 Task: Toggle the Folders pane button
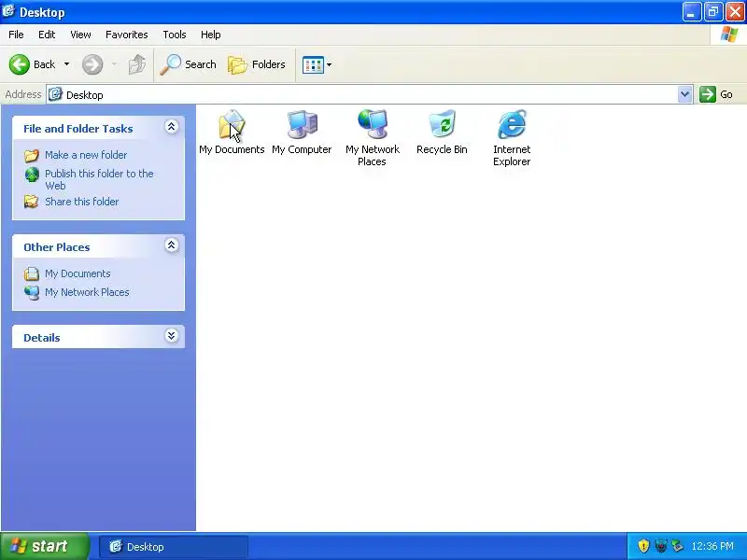pyautogui.click(x=257, y=64)
